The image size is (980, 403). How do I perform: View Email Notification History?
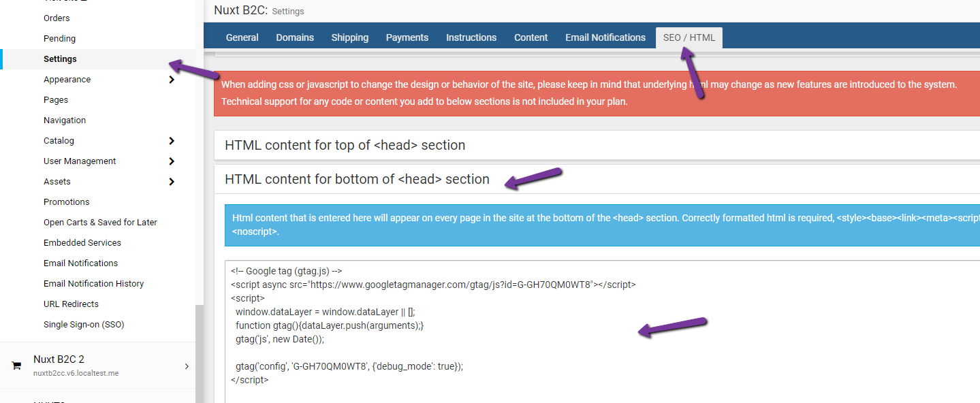pos(94,284)
